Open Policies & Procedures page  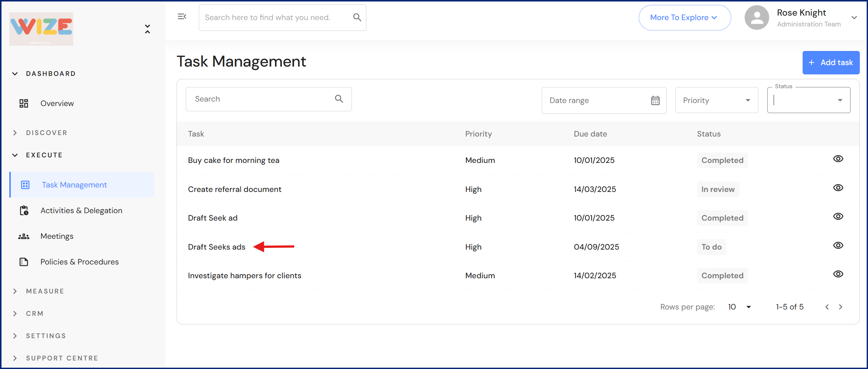79,262
